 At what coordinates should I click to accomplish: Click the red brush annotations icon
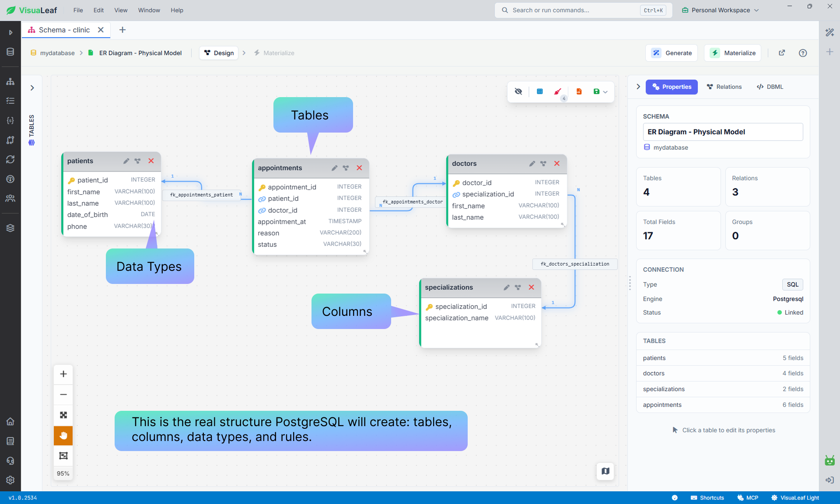pos(558,91)
